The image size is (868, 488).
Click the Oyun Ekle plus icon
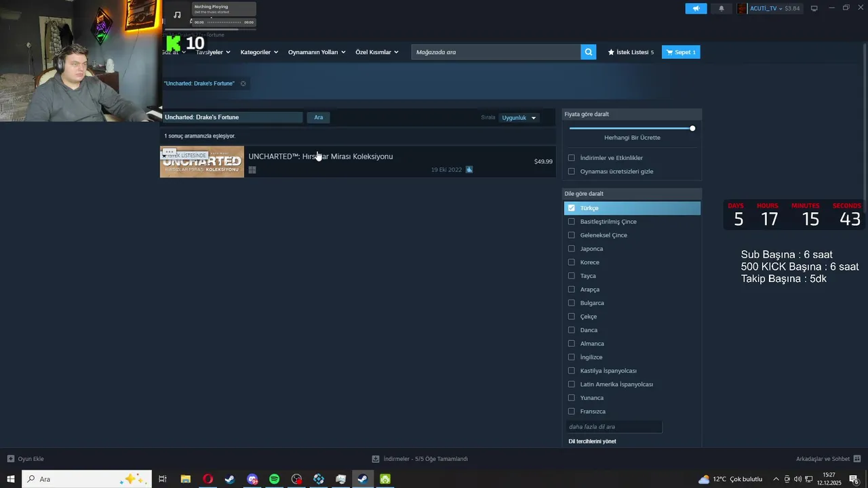[10, 459]
